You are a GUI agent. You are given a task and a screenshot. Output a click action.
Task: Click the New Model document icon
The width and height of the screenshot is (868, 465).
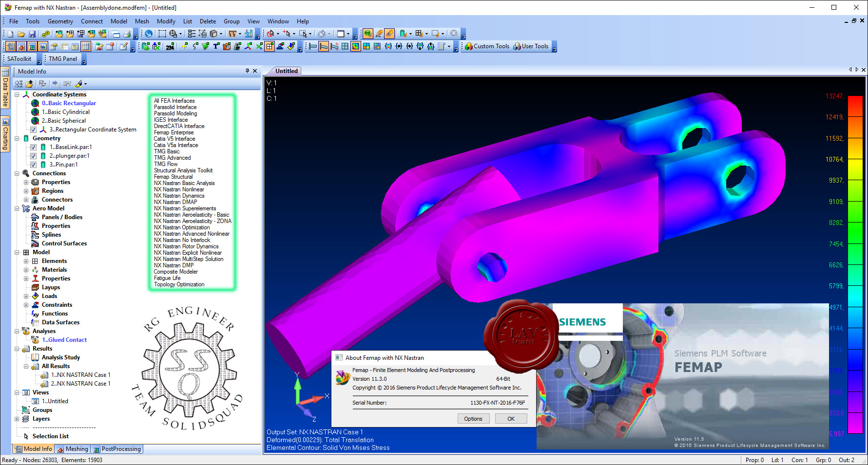click(10, 34)
